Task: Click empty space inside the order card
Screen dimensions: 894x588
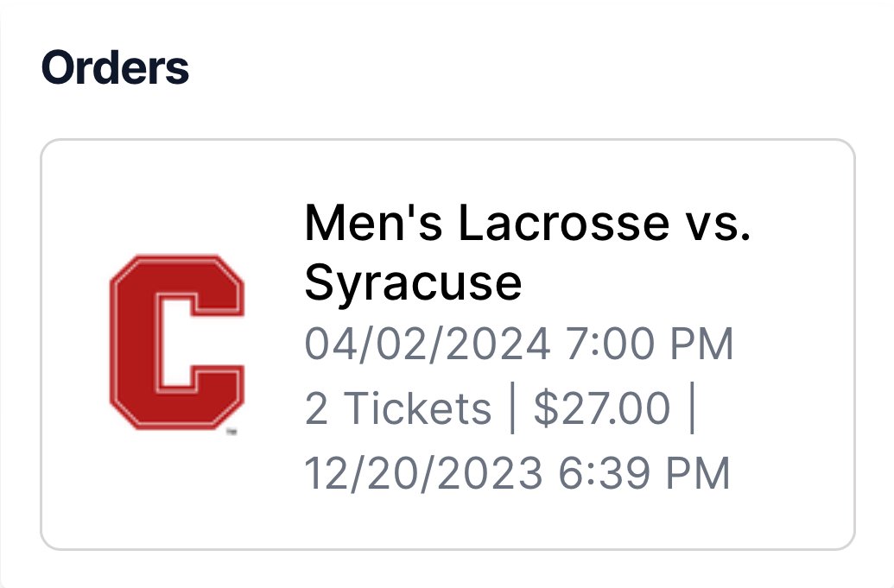Action: (777, 501)
